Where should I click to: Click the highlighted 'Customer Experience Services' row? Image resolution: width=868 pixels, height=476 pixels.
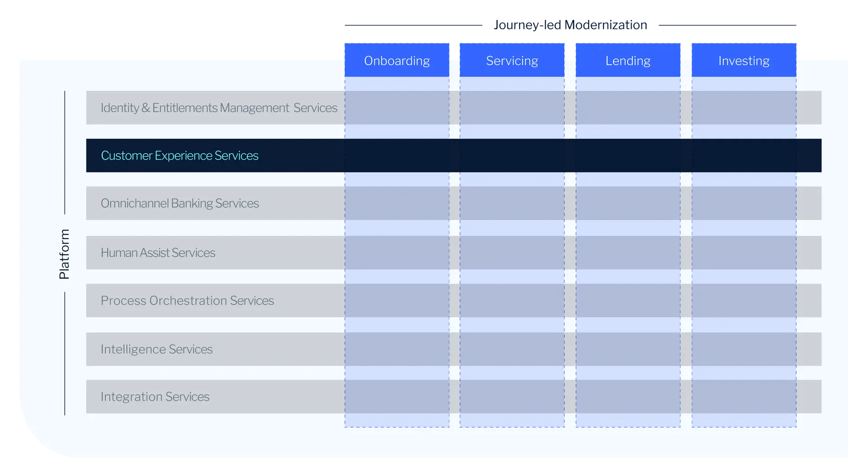[453, 156]
